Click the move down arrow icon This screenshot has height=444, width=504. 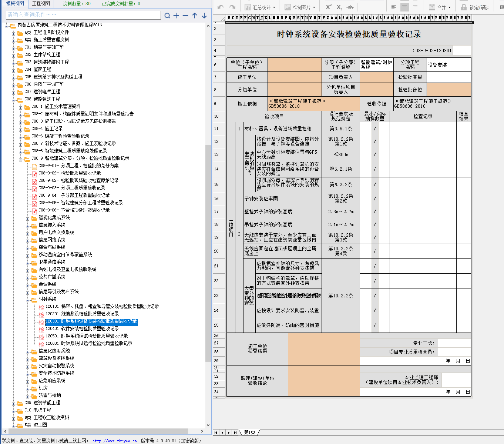tap(204, 15)
